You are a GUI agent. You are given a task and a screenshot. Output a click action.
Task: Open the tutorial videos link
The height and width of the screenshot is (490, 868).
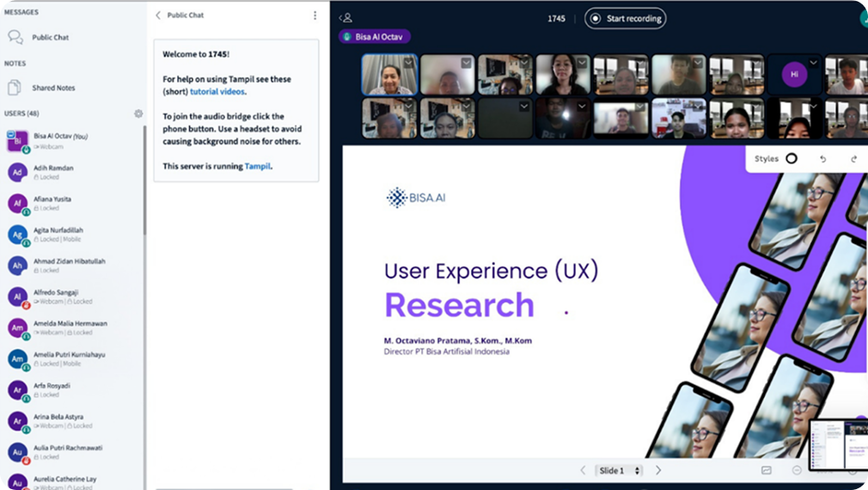click(x=217, y=91)
